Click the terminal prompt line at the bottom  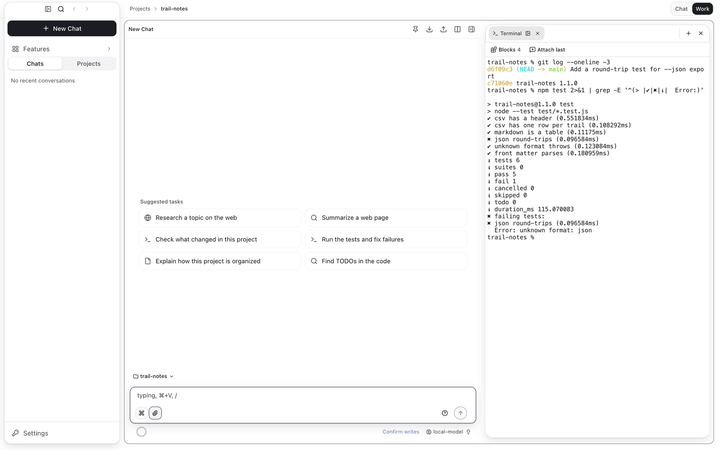point(511,237)
